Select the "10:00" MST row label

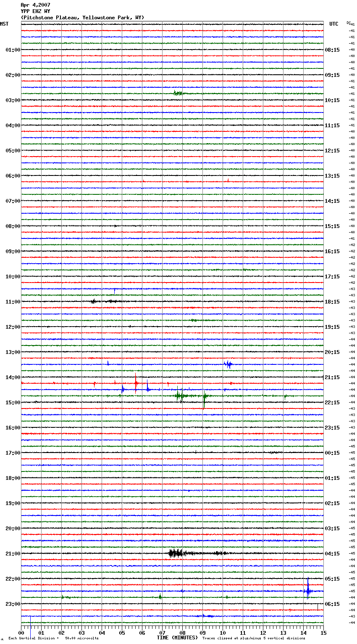13,277
